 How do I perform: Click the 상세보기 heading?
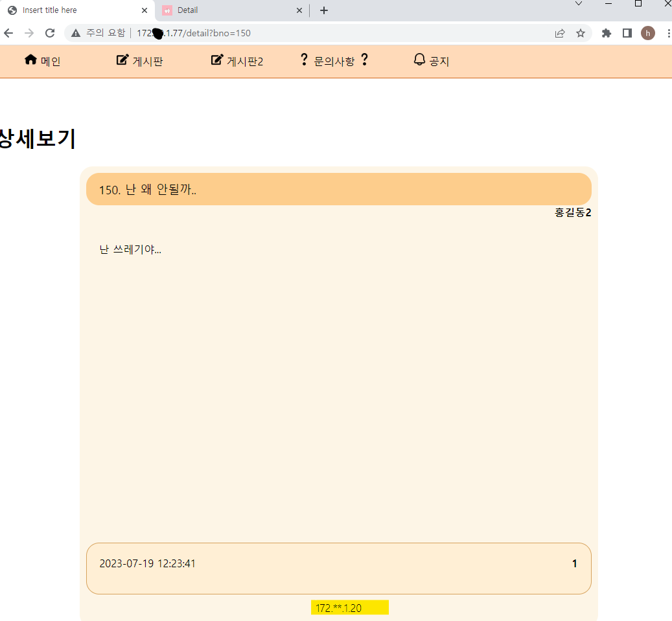38,139
